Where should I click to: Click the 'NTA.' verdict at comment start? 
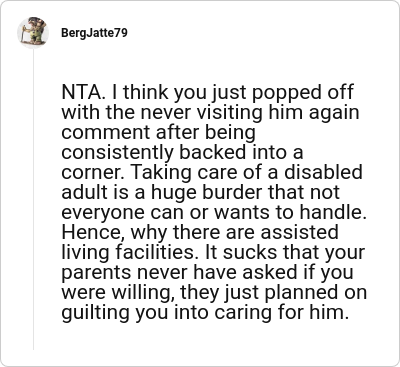click(x=83, y=92)
